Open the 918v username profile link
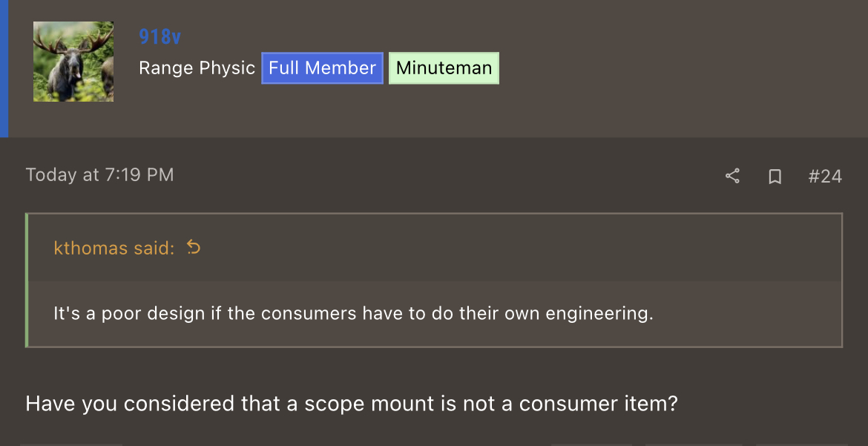868x446 pixels. (x=160, y=36)
